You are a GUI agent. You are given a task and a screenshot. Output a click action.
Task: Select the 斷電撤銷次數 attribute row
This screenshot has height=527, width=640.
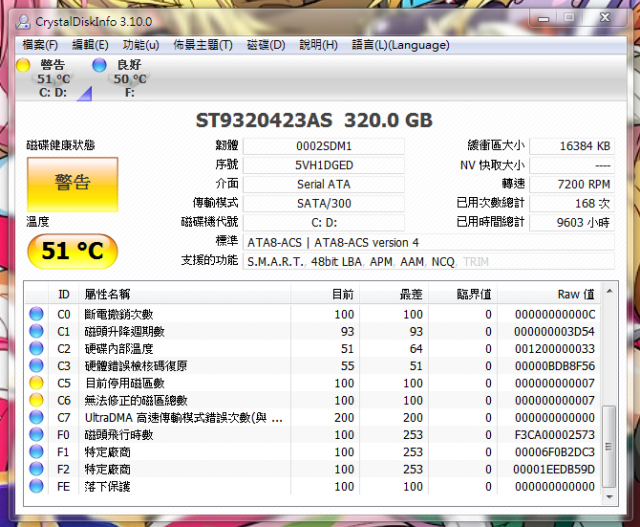[x=312, y=314]
